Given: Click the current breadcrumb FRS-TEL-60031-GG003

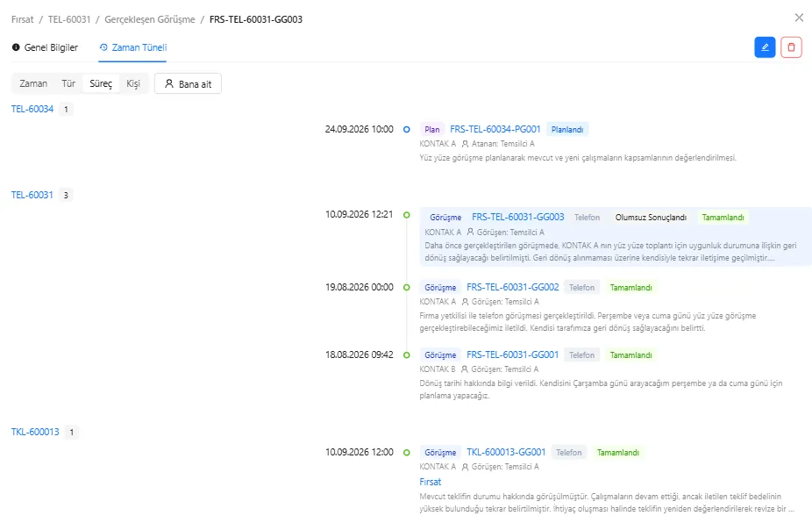Looking at the screenshot, I should pos(256,19).
